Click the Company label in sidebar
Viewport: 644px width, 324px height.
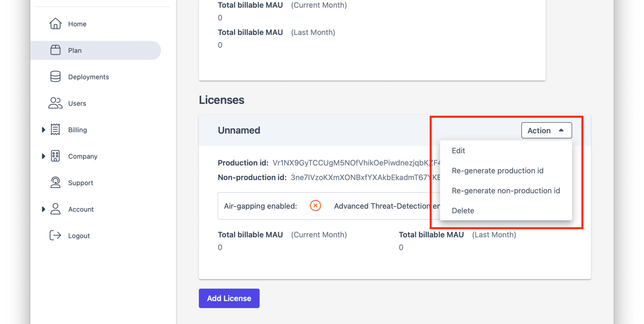(x=83, y=156)
